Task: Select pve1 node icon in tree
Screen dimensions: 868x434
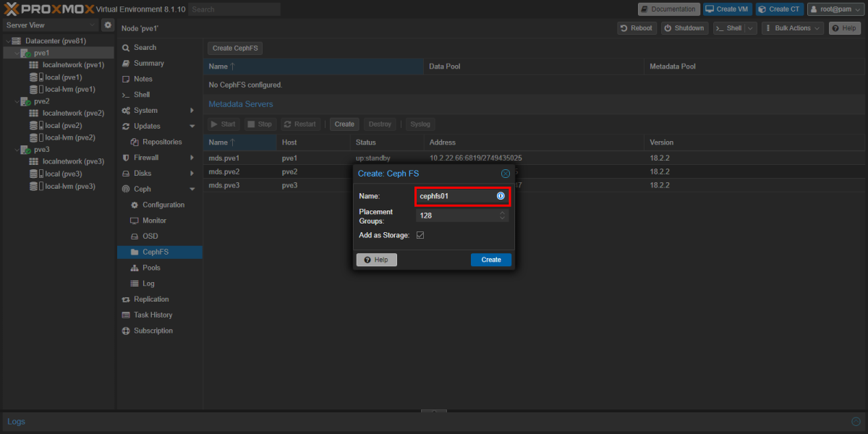Action: click(x=25, y=53)
